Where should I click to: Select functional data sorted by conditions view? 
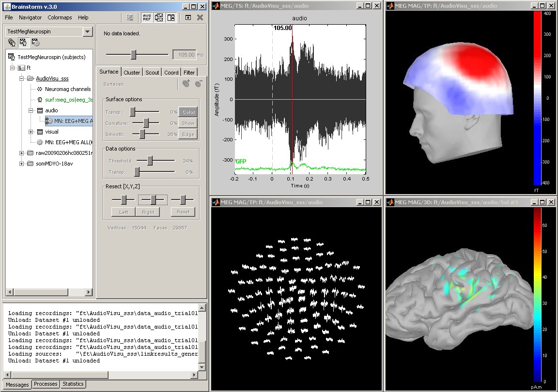35,43
